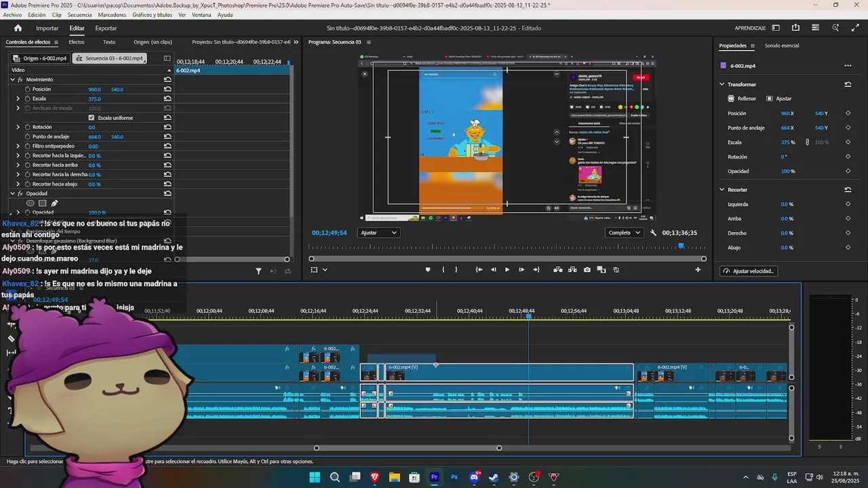
Task: Switch to the Texto panel tab
Action: tap(109, 42)
